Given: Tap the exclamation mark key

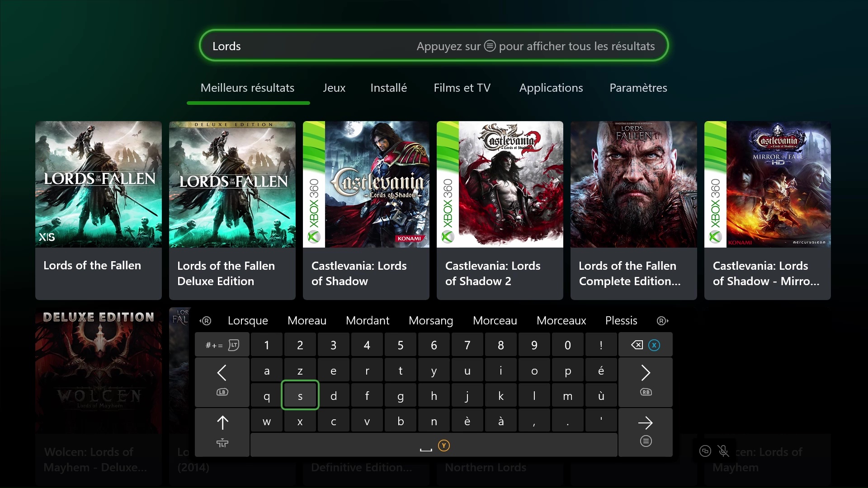Looking at the screenshot, I should pyautogui.click(x=601, y=345).
